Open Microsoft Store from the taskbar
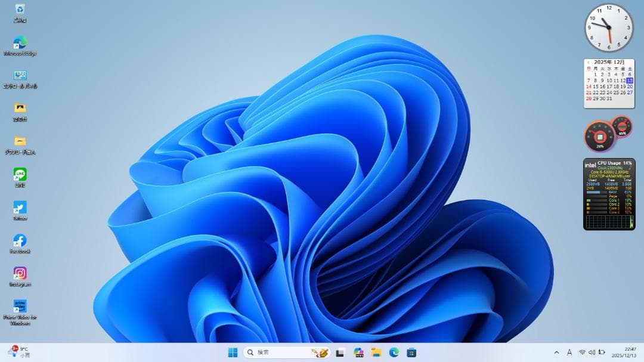644x362 pixels. point(411,352)
